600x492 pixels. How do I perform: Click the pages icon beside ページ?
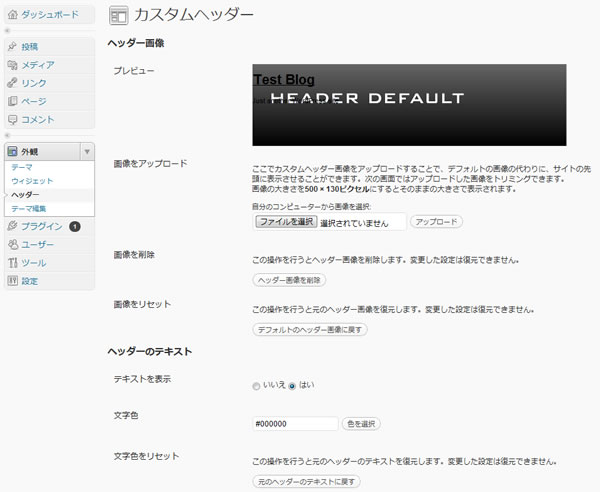[12, 101]
